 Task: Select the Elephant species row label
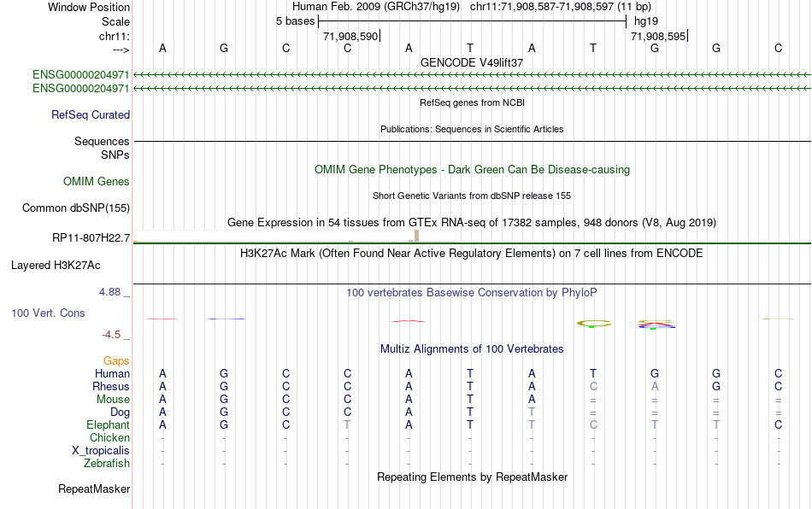coord(108,424)
